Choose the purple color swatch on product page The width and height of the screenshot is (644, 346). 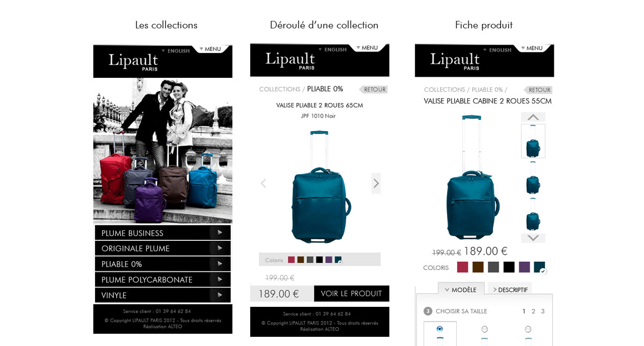524,267
